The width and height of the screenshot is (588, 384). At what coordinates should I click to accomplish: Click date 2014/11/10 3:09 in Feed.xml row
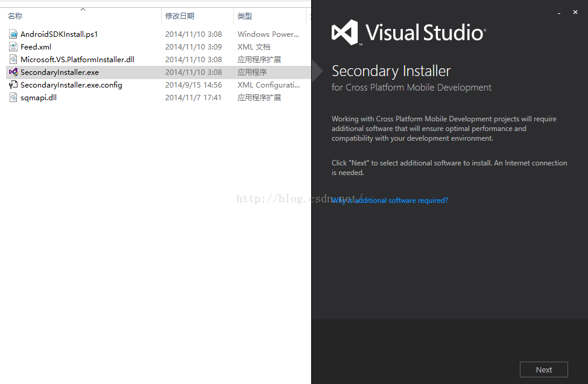pyautogui.click(x=194, y=47)
